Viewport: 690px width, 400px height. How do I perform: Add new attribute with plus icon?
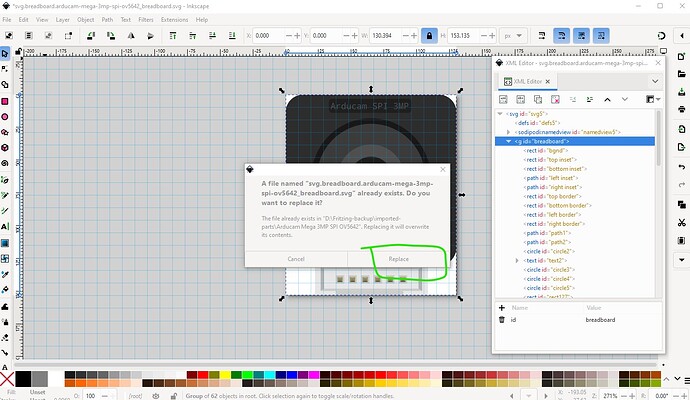tap(502, 308)
